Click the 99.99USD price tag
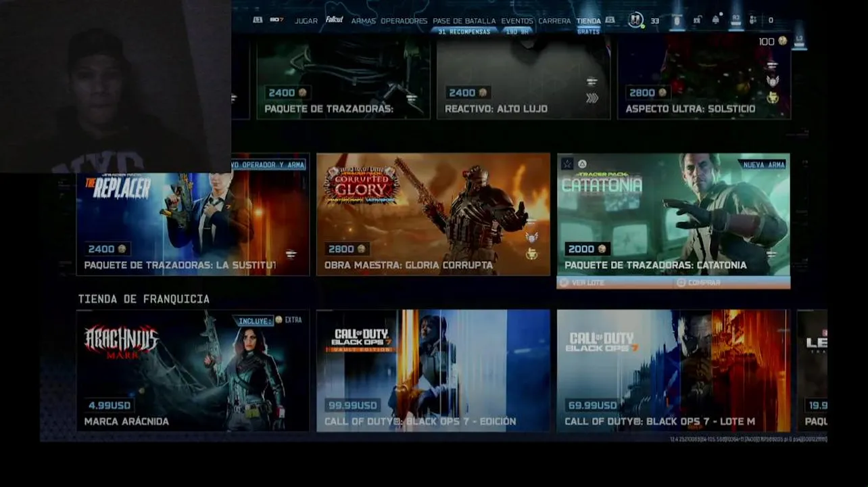Image resolution: width=868 pixels, height=487 pixels. coord(352,405)
